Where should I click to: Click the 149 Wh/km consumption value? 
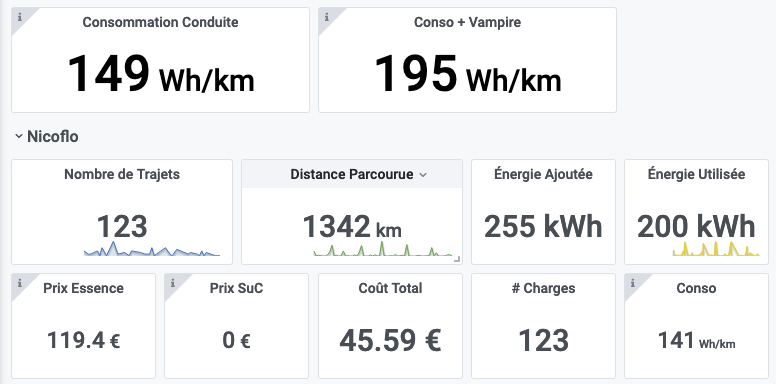point(160,74)
